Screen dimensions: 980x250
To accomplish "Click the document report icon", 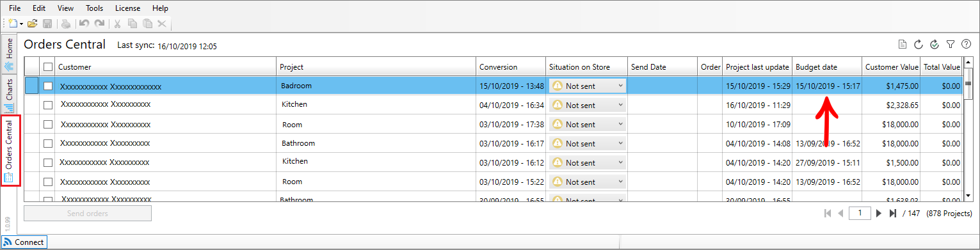I will (902, 44).
